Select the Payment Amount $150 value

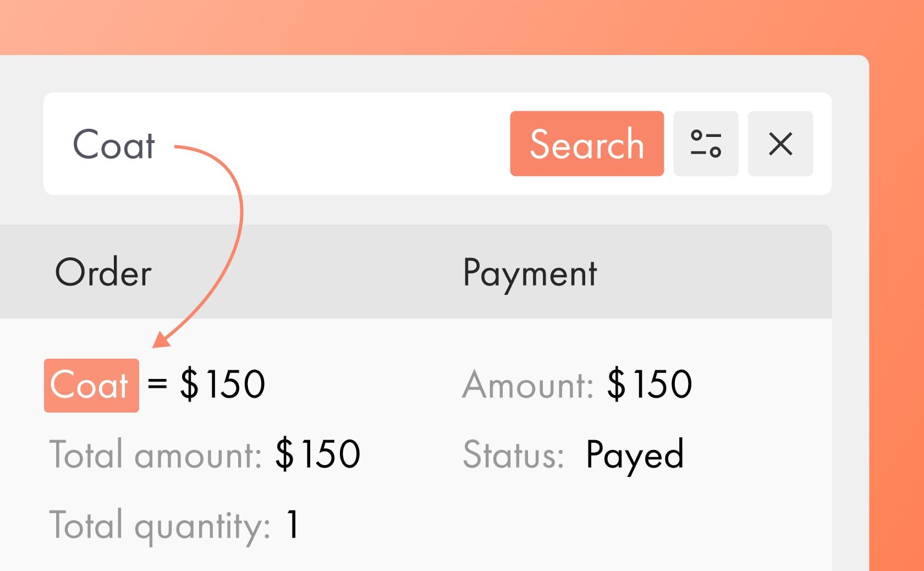click(x=650, y=384)
